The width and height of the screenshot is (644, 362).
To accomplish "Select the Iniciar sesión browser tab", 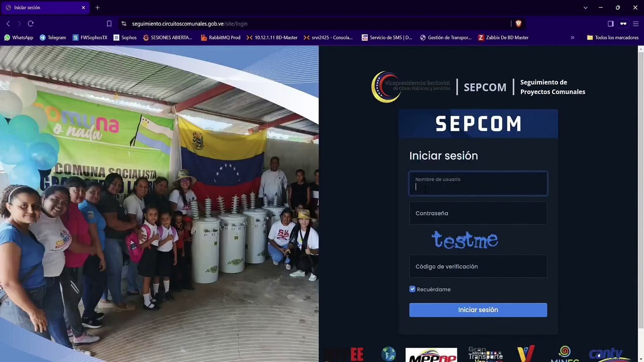I will (45, 8).
